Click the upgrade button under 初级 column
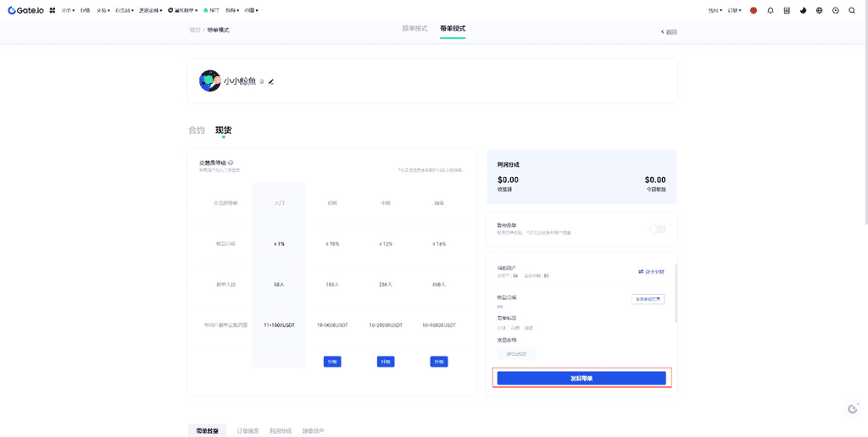Viewport: 868px width, 437px height. (333, 362)
